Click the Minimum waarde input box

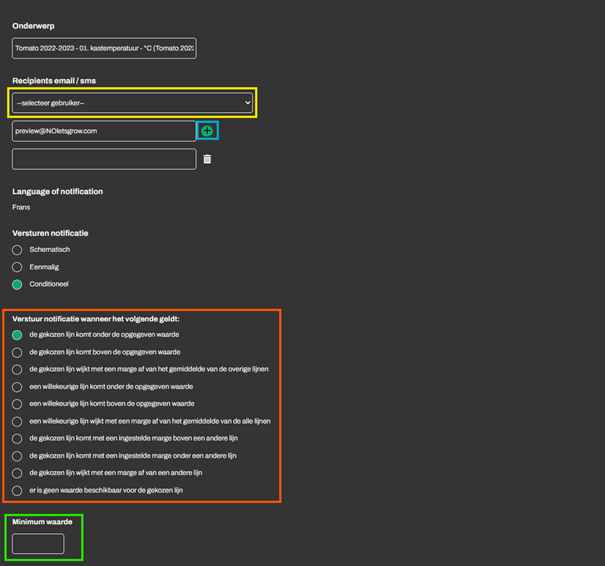coord(38,544)
